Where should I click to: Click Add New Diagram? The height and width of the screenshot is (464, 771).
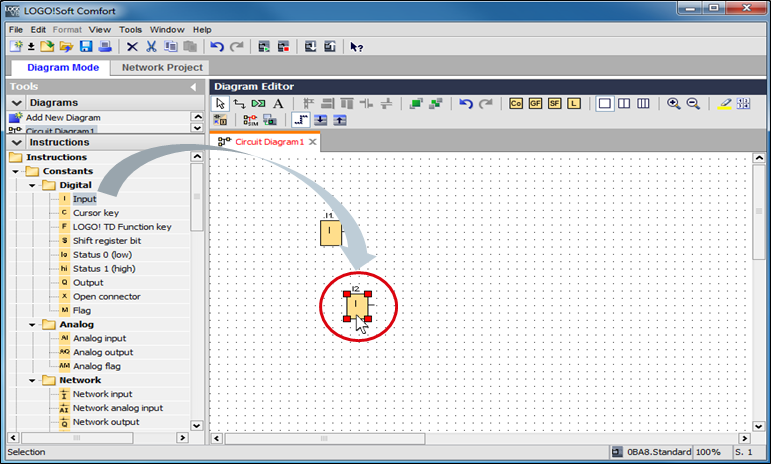[63, 117]
